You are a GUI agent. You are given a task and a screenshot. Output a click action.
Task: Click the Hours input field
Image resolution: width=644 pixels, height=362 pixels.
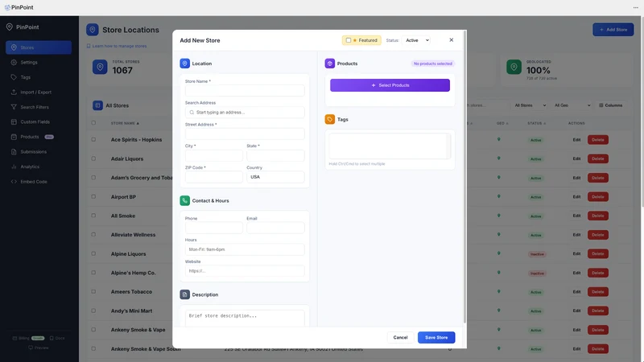click(245, 249)
